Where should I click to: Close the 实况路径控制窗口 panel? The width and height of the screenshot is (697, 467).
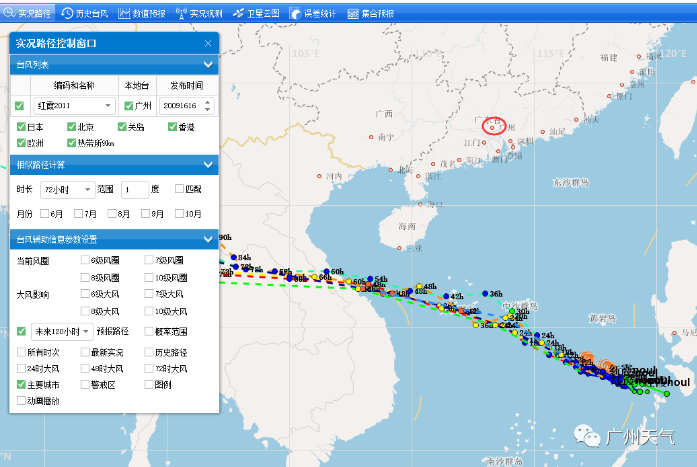tap(208, 44)
